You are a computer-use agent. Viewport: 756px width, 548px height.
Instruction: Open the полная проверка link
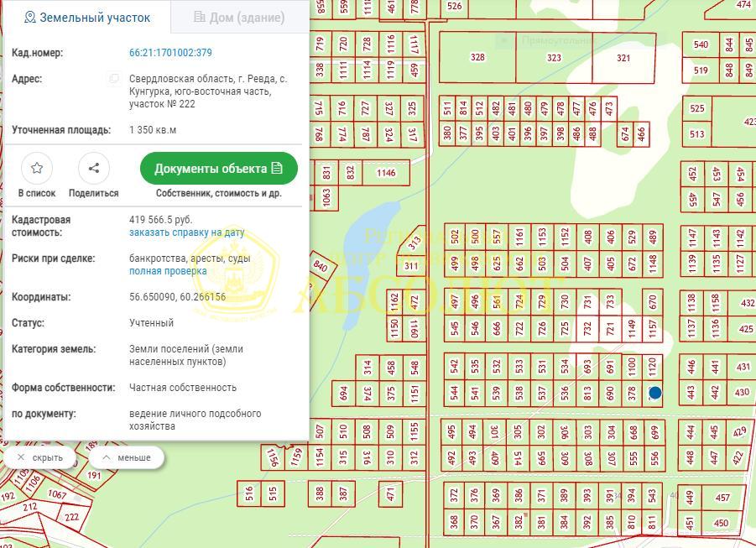tap(168, 271)
